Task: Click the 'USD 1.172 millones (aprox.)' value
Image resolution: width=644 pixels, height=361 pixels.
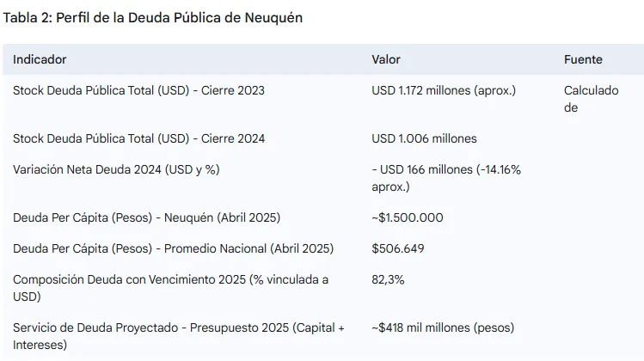Action: click(444, 90)
